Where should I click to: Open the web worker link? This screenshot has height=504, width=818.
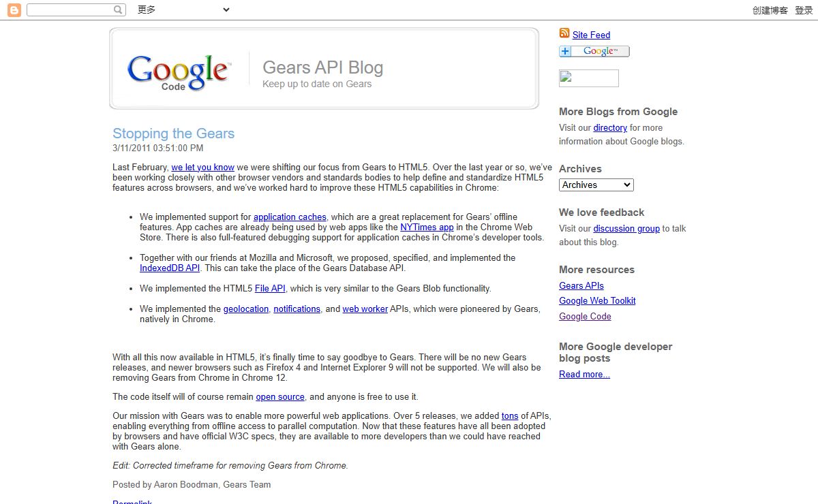(x=365, y=309)
